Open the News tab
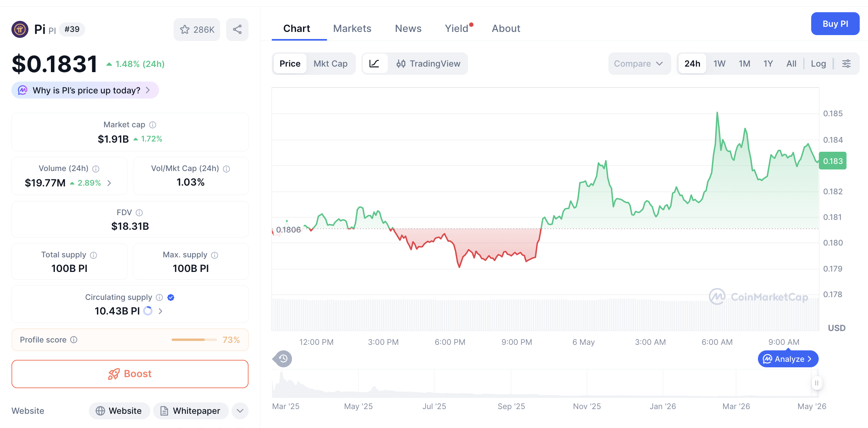868x428 pixels. coord(408,28)
